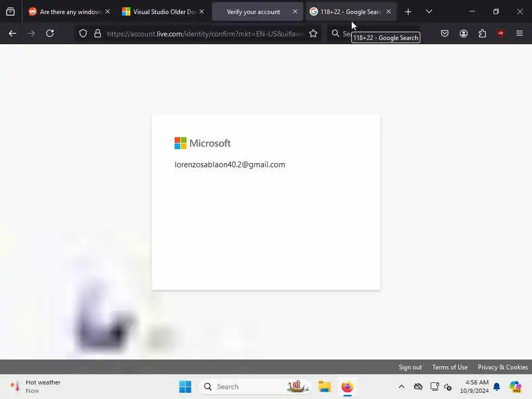
Task: Open Firefox View tab overview icon
Action: (10, 11)
